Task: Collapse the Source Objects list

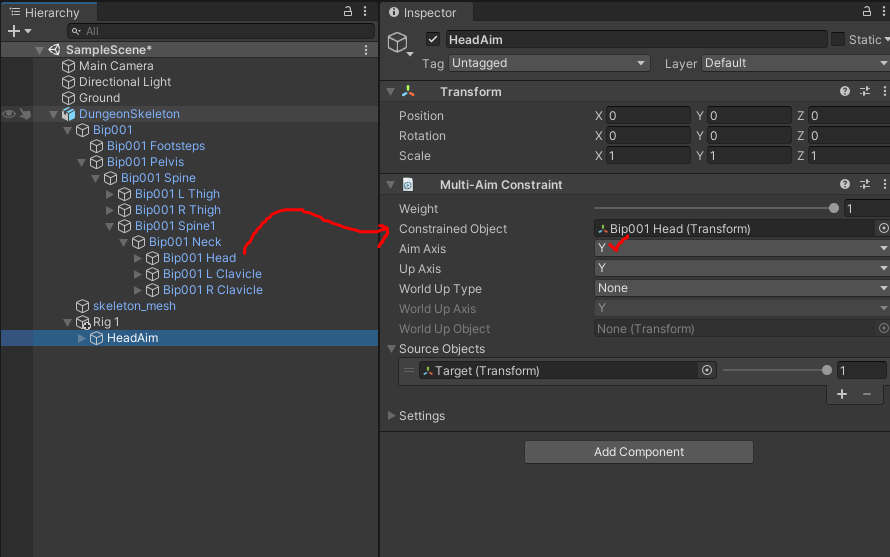Action: point(391,349)
